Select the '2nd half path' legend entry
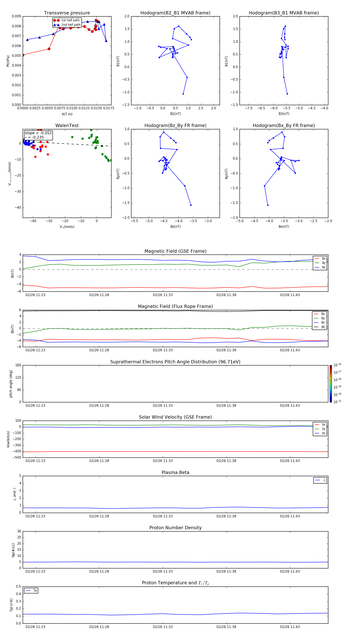This screenshot has height=644, width=351. (67, 25)
